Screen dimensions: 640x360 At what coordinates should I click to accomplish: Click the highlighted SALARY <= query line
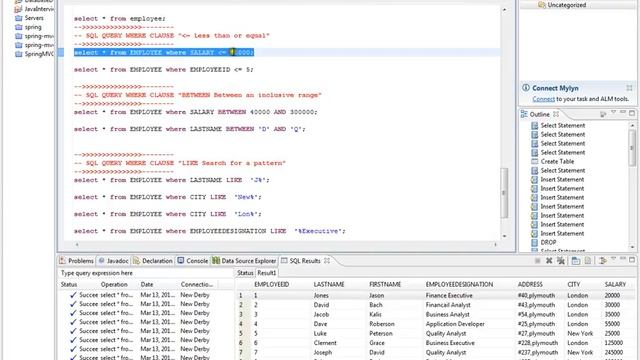[x=164, y=52]
